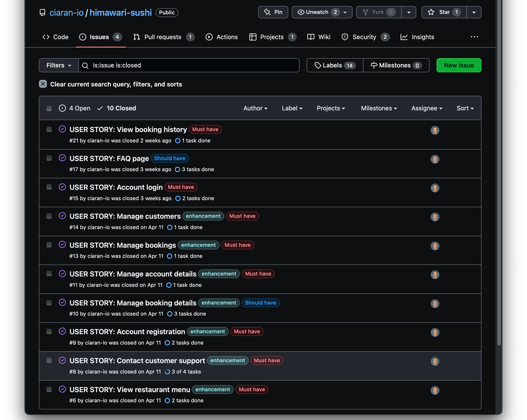This screenshot has height=420, width=527.
Task: Open the Labels 14 page
Action: (335, 65)
